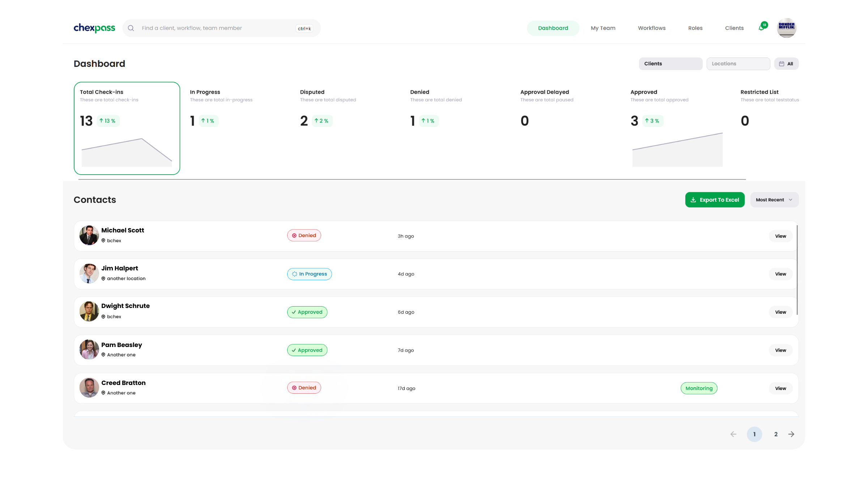Viewport: 868px width, 488px height.
Task: Go to page 2 of contacts
Action: tap(776, 434)
